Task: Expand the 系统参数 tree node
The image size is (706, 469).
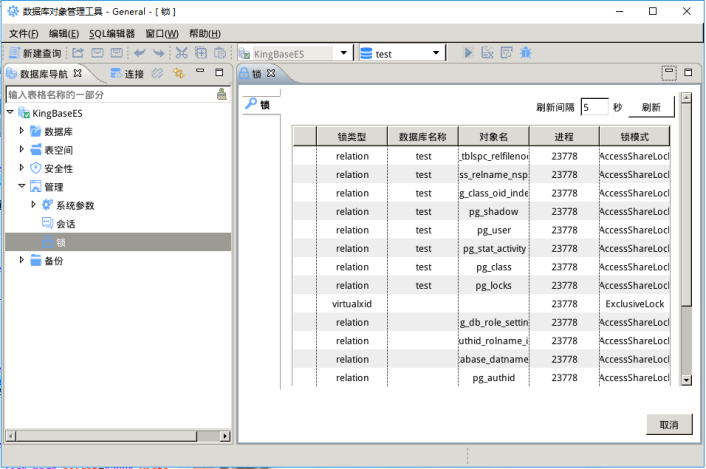Action: (x=33, y=204)
